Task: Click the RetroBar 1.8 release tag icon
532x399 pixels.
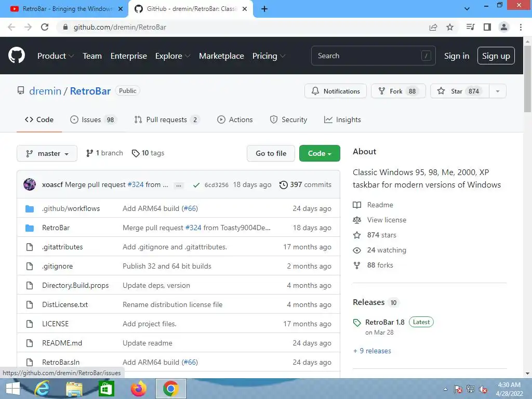Action: tap(357, 323)
